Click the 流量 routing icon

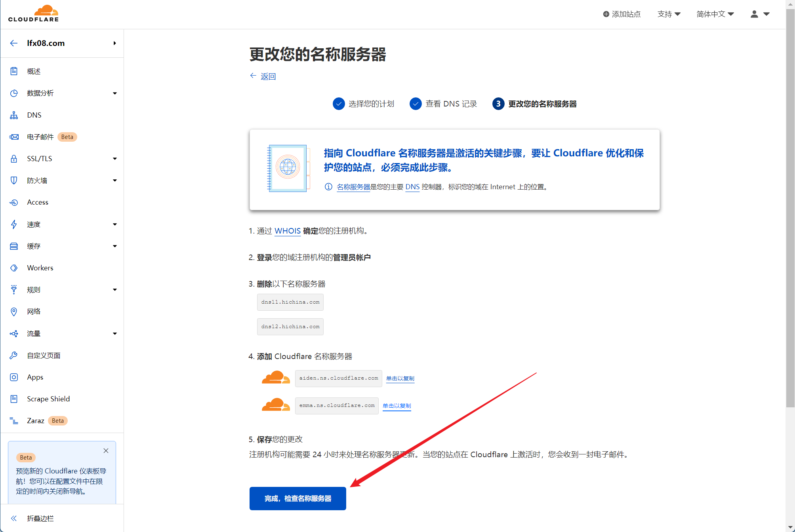point(14,334)
